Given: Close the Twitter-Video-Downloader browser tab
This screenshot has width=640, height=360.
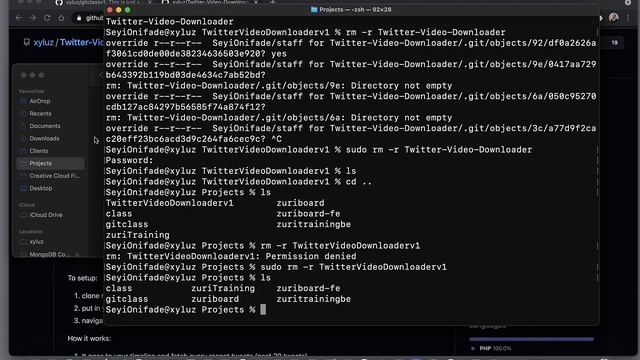Looking at the screenshot, I should [x=256, y=2].
